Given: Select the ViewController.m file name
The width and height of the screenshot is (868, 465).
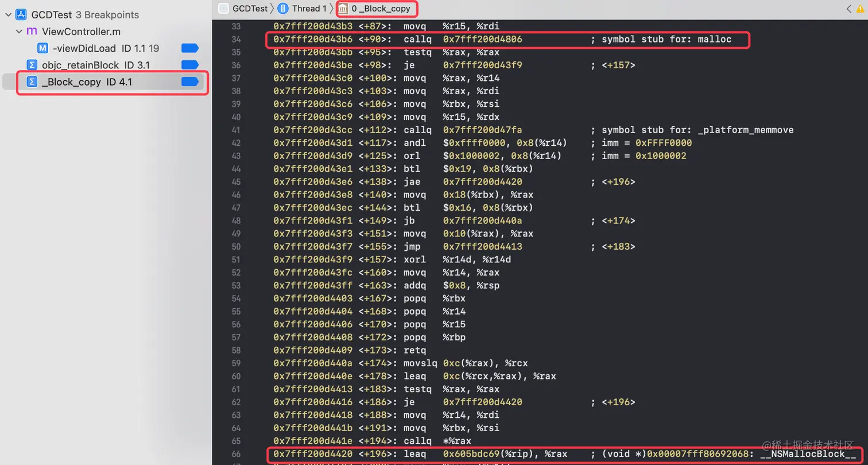Looking at the screenshot, I should 82,32.
